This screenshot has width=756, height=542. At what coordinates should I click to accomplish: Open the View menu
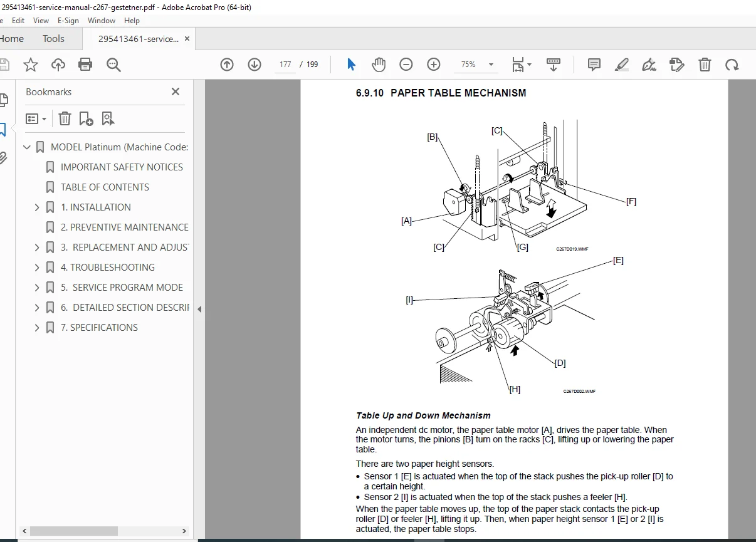tap(41, 21)
